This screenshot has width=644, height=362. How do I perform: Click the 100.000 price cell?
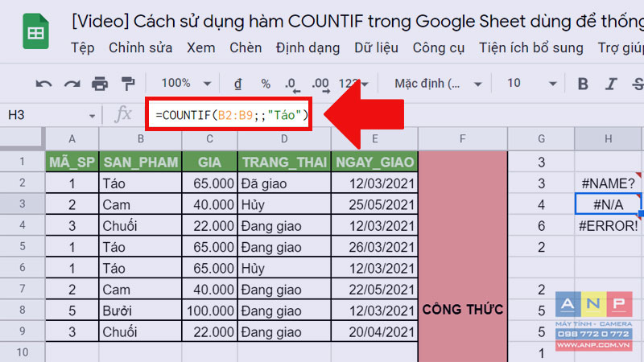click(x=209, y=311)
